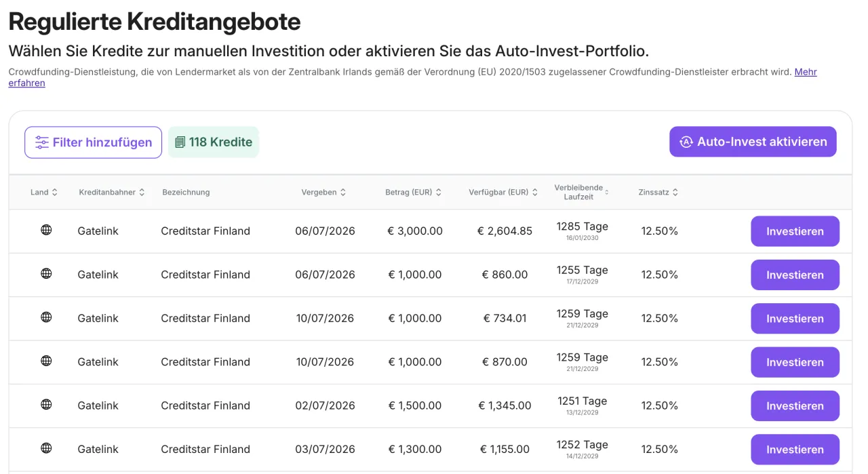Viewport: 868px width, 474px height.
Task: Click globe icon in the € 1,500.00 row
Action: (x=46, y=404)
